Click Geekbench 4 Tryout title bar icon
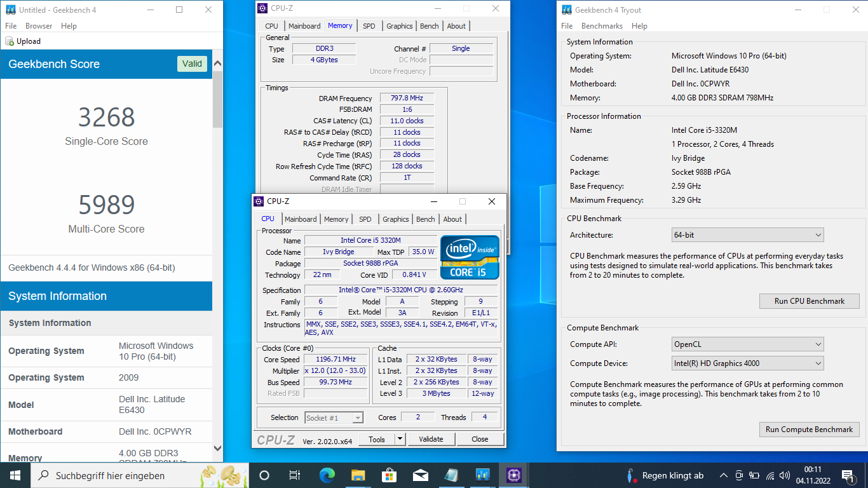Image resolution: width=868 pixels, height=488 pixels. click(x=567, y=10)
